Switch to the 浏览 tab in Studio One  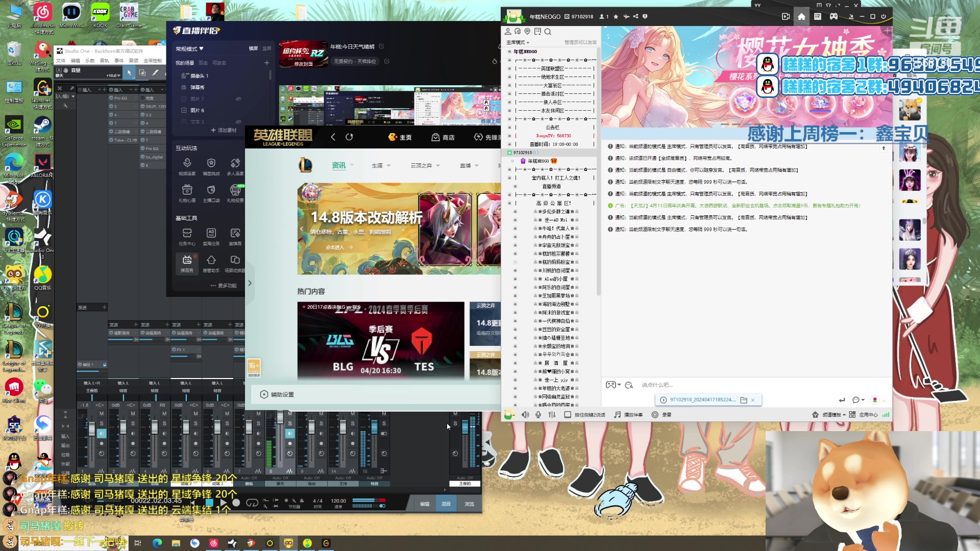pos(469,504)
